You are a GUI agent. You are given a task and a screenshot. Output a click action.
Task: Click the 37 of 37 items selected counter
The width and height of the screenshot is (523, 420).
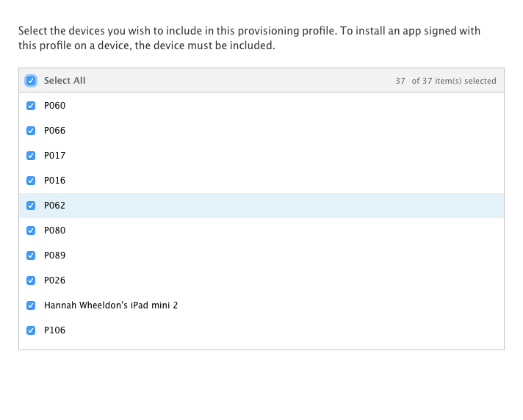pyautogui.click(x=446, y=81)
